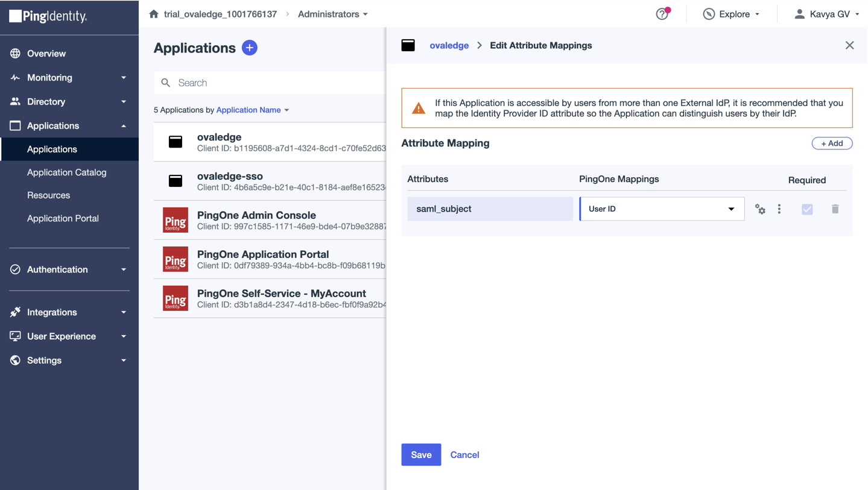Open Application Catalog in sidebar
The width and height of the screenshot is (868, 490).
tap(66, 172)
